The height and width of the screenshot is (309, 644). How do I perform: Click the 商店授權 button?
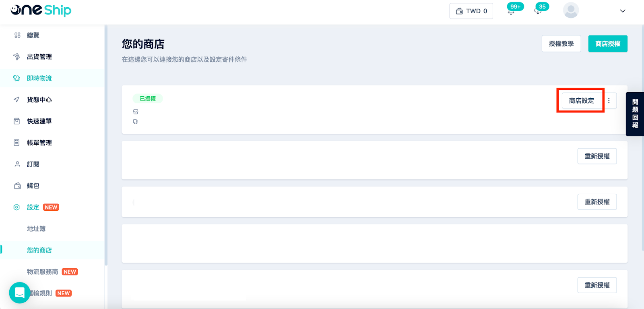pyautogui.click(x=608, y=44)
